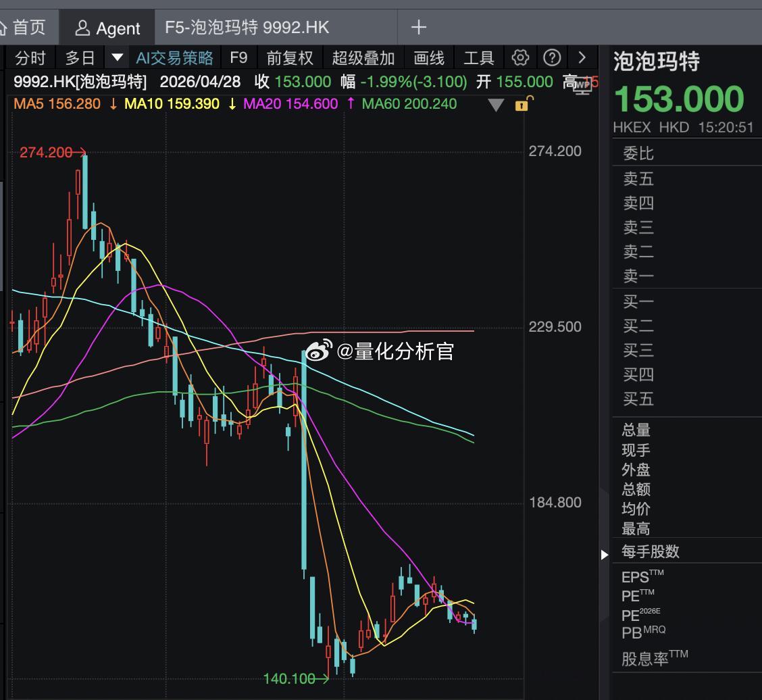Select the F5-泡泡玛特 9992.HK tab
This screenshot has width=762, height=700.
pyautogui.click(x=247, y=27)
